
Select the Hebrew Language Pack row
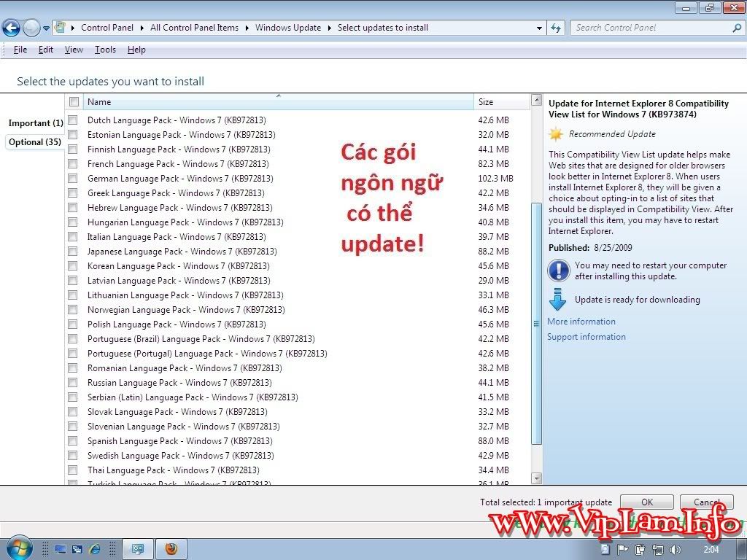[x=298, y=208]
